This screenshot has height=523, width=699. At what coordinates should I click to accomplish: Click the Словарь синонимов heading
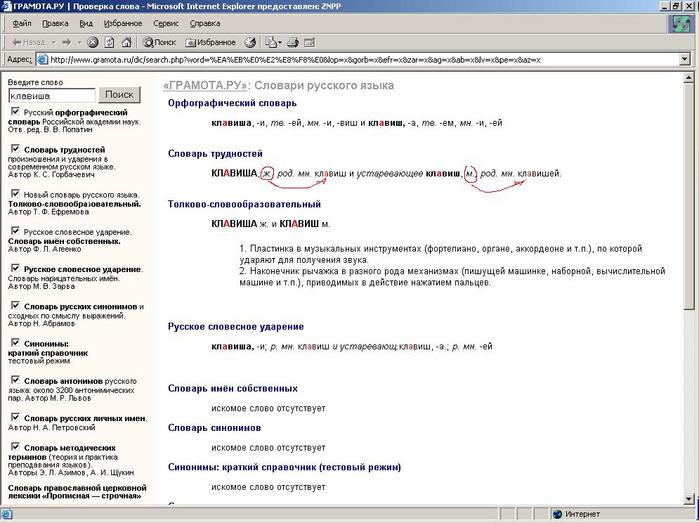[214, 428]
